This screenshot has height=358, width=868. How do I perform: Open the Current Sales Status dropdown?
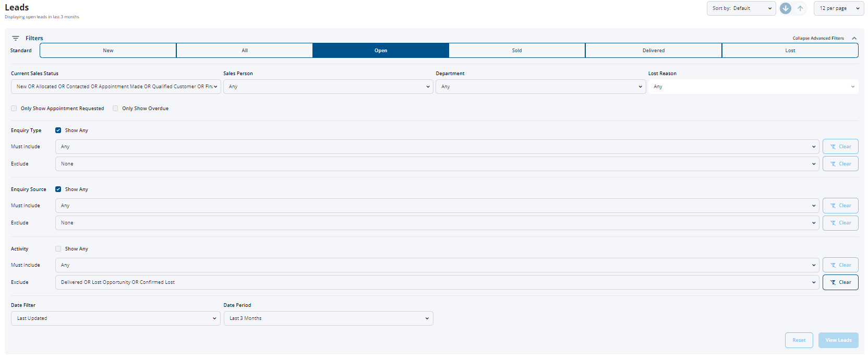coord(116,87)
